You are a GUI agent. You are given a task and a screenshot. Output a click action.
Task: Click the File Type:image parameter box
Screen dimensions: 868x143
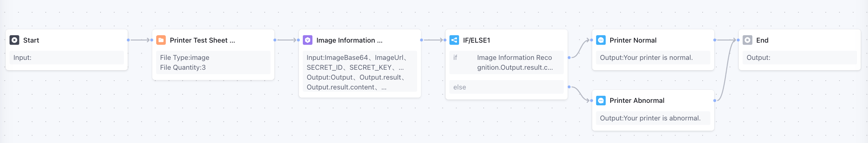213,62
